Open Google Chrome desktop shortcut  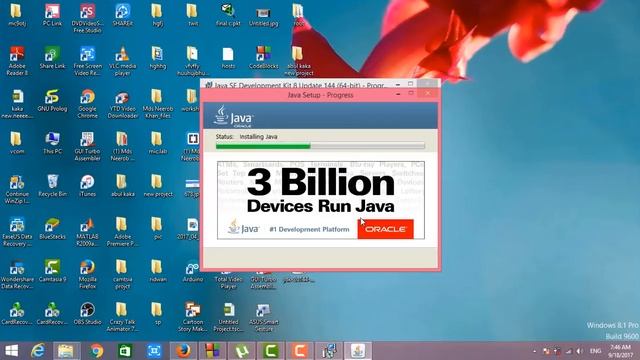click(87, 104)
